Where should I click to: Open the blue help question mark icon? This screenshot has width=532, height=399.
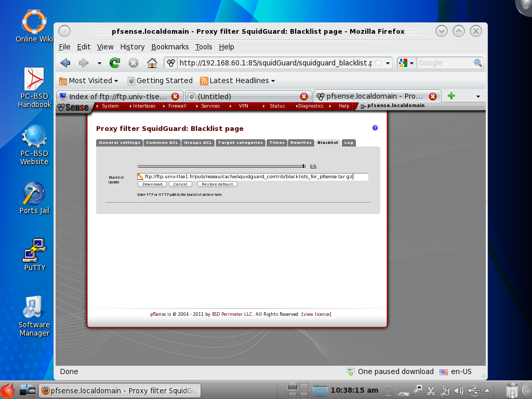375,128
